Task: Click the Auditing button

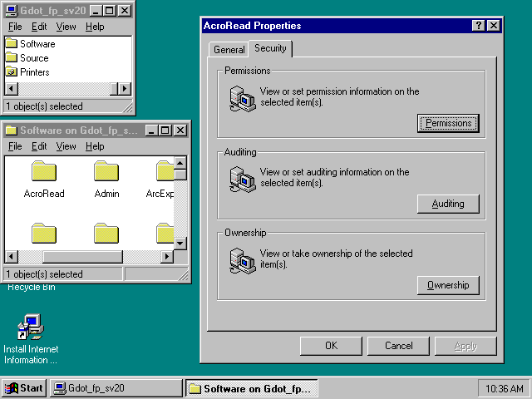Action: (448, 204)
